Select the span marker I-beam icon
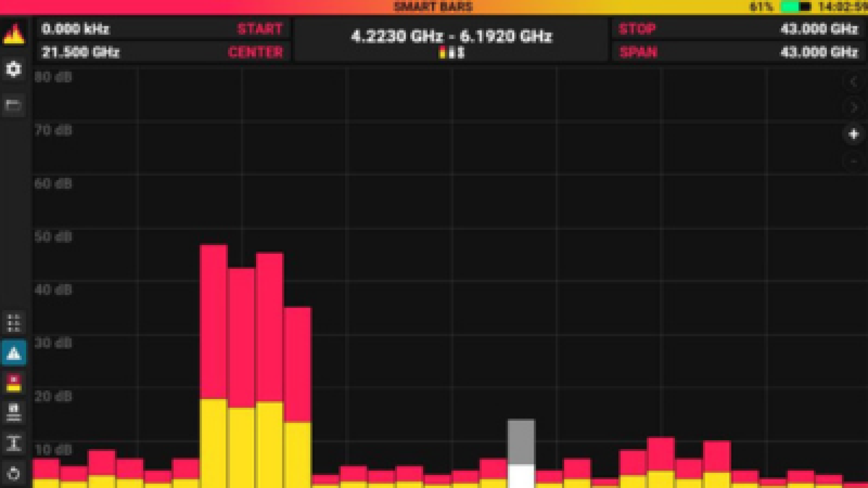 click(x=14, y=443)
